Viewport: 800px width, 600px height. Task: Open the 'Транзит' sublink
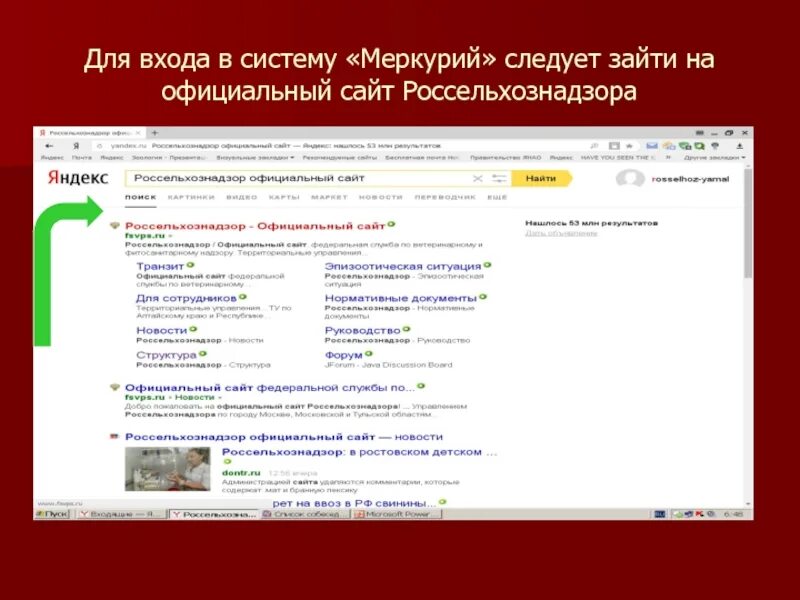pos(160,266)
